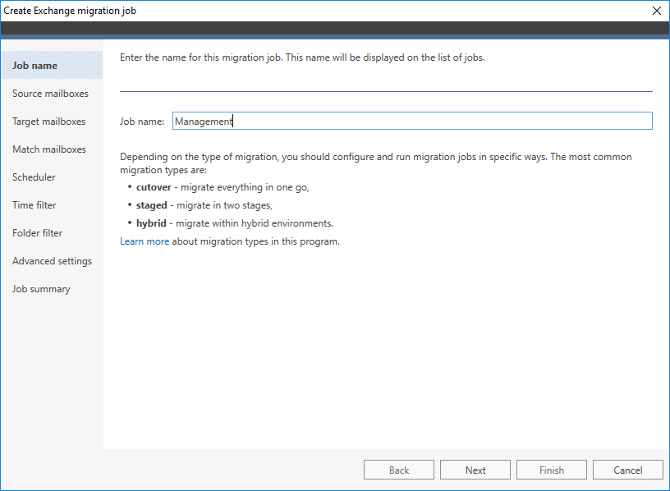Click the Finish button
The width and height of the screenshot is (670, 491).
click(x=551, y=470)
